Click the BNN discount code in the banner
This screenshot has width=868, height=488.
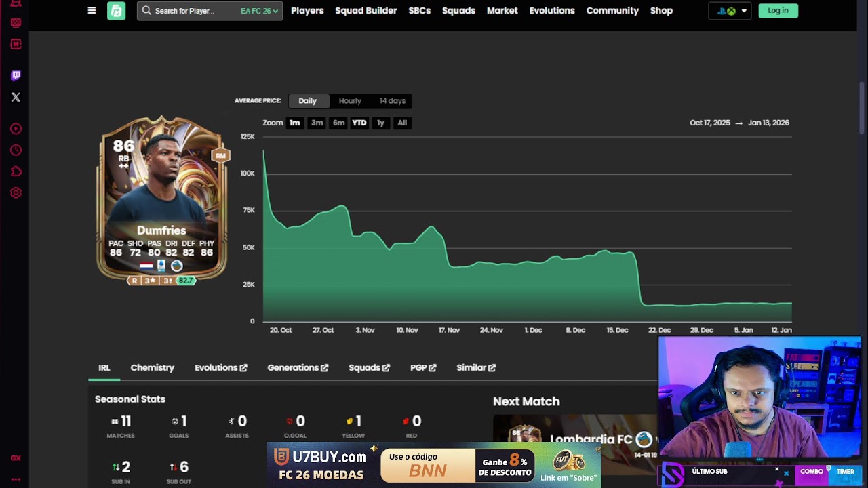pos(428,471)
